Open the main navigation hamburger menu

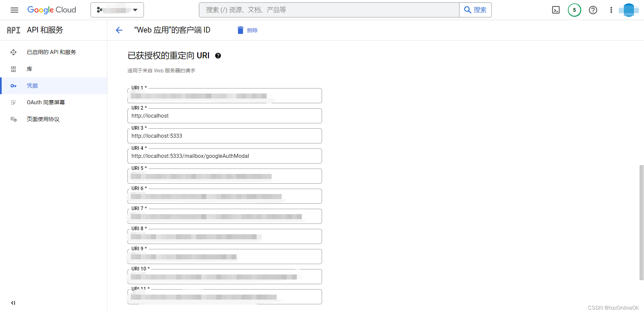point(14,10)
